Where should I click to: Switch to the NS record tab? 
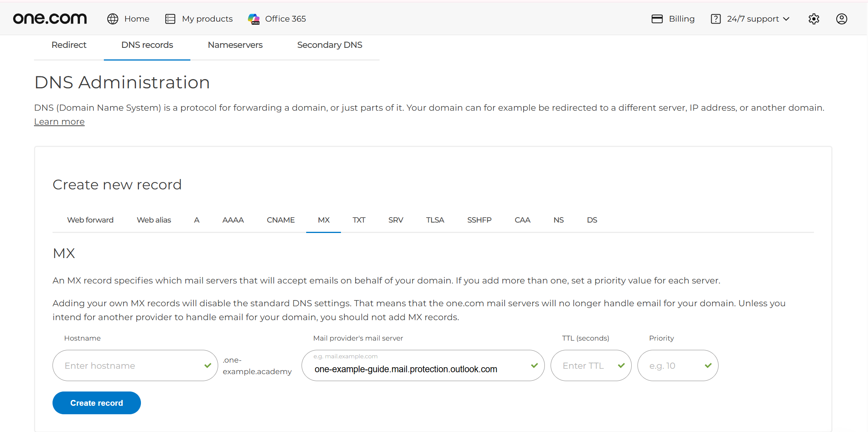(x=558, y=220)
